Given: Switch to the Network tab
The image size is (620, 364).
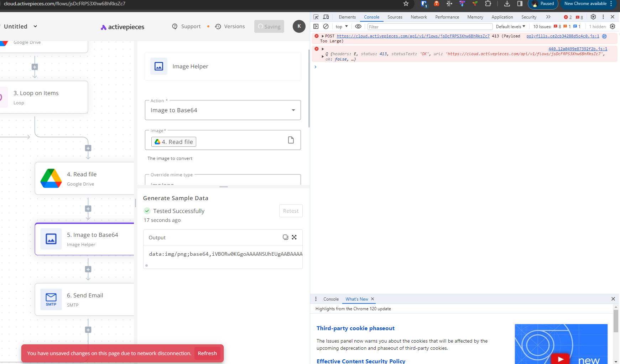Looking at the screenshot, I should coord(418,17).
